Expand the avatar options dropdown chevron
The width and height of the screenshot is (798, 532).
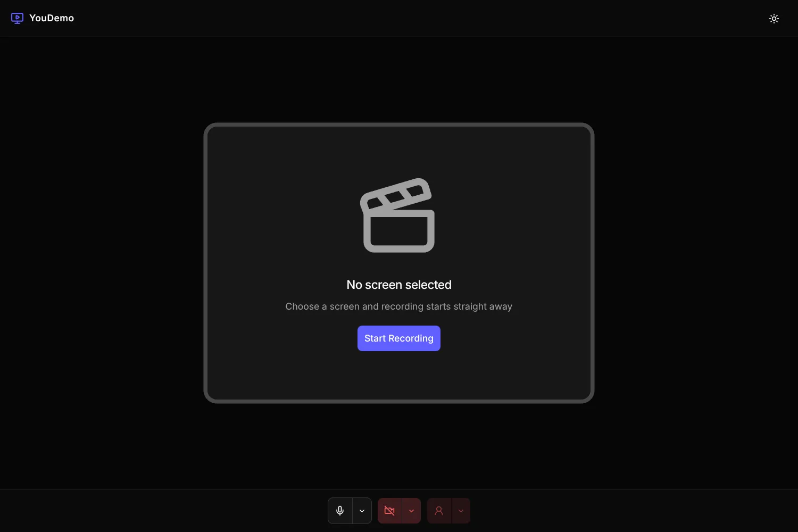click(461, 511)
